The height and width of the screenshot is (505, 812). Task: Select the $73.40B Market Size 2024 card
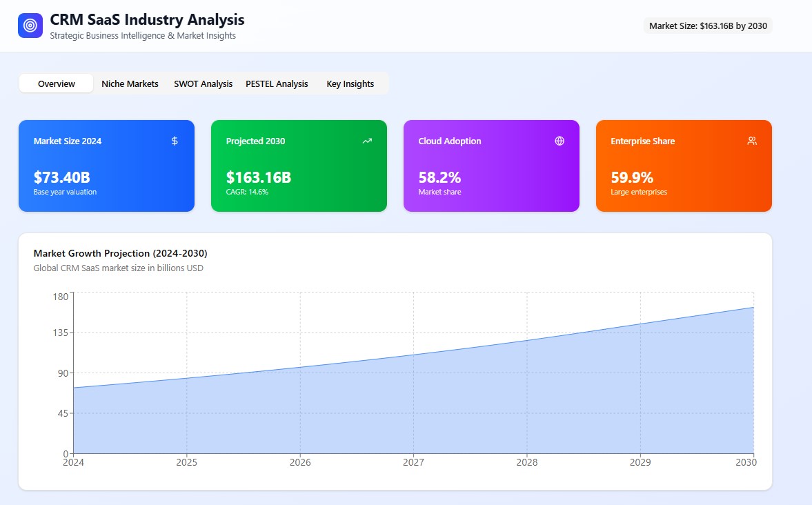106,166
